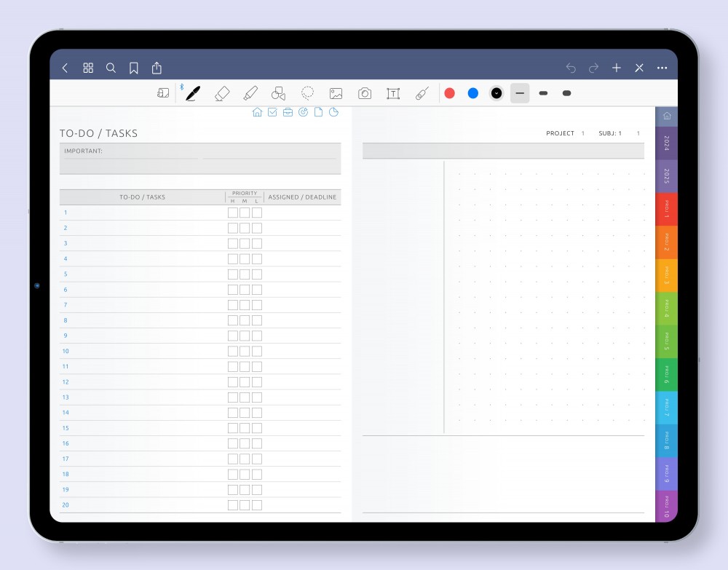This screenshot has height=570, width=728.
Task: Check High priority box for task 5
Action: (233, 274)
